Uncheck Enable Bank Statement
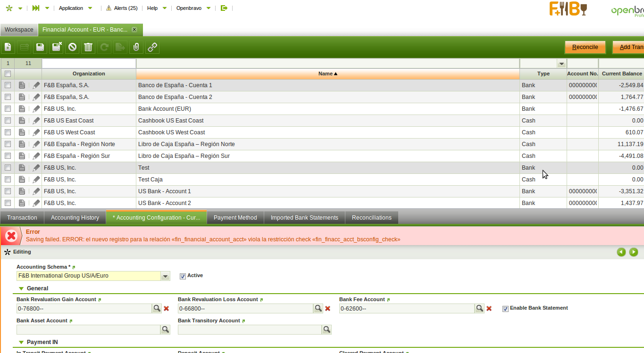Screen dimensions: 644x353 [x=505, y=309]
